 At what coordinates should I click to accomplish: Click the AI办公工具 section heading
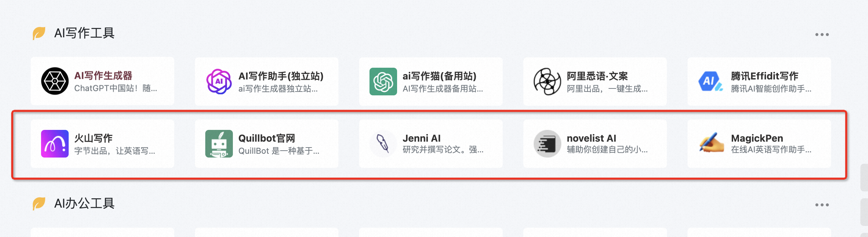coord(84,203)
